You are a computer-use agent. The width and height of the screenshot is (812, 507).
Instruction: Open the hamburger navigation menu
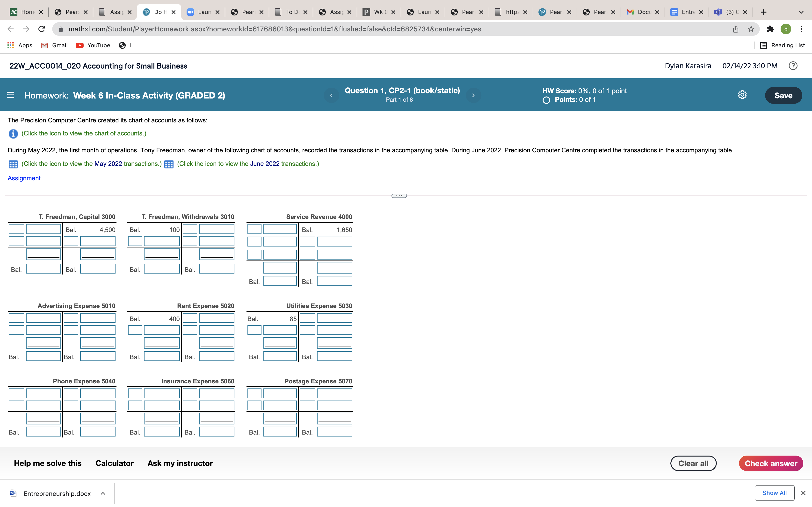(x=10, y=95)
